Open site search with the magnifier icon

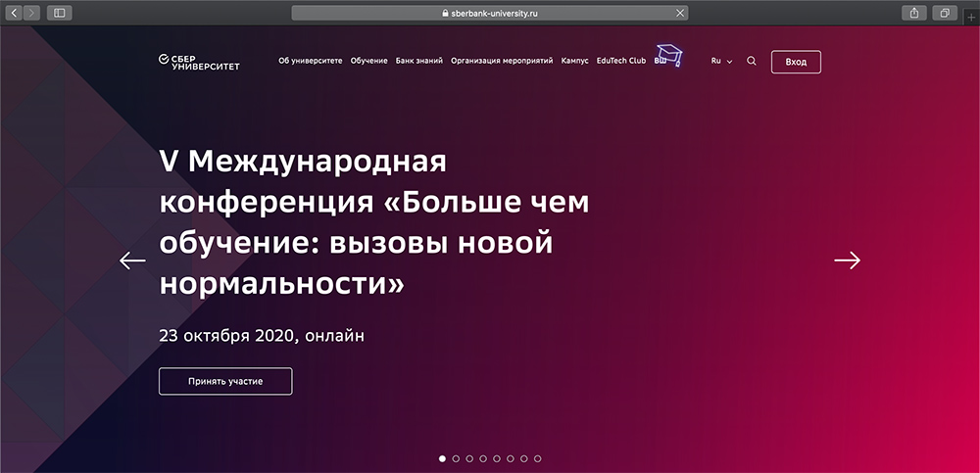(752, 62)
